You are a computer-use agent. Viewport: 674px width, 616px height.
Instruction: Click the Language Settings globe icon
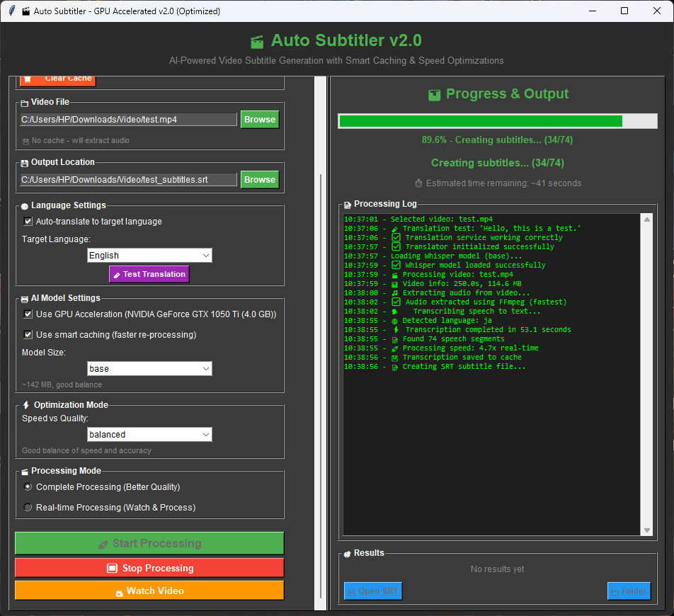click(x=25, y=206)
